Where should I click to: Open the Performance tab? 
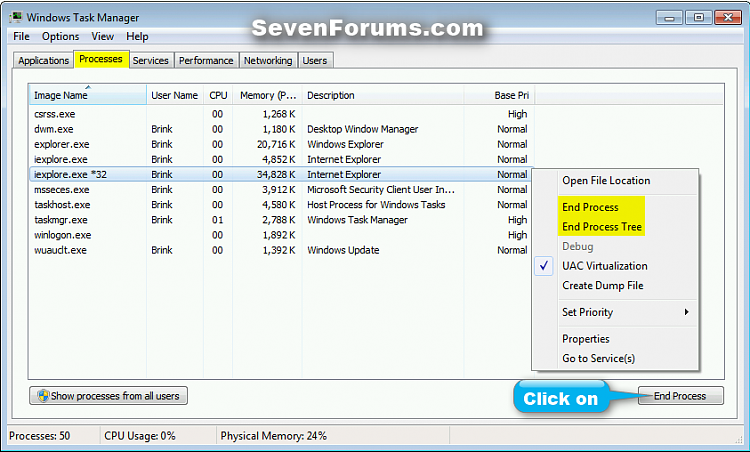pyautogui.click(x=206, y=60)
